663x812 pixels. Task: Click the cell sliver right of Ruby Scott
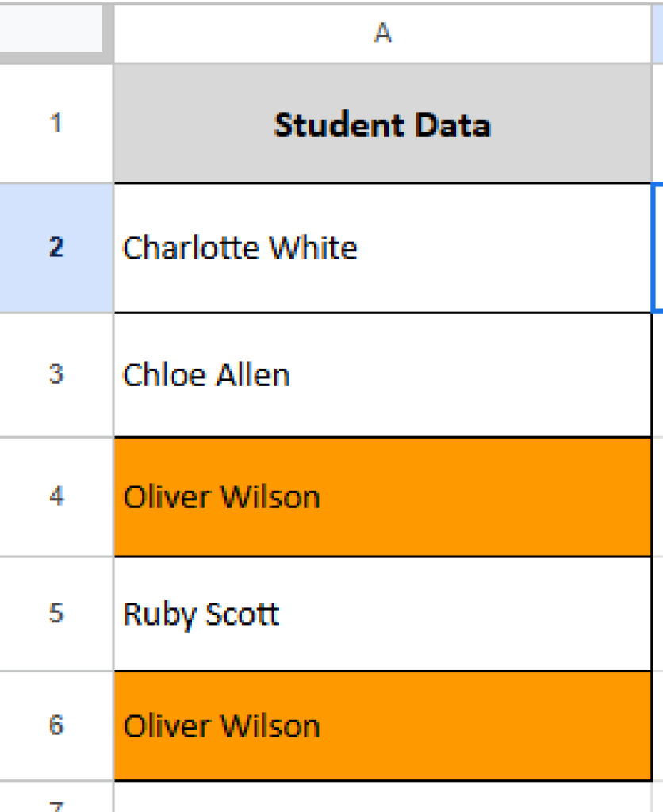click(658, 614)
